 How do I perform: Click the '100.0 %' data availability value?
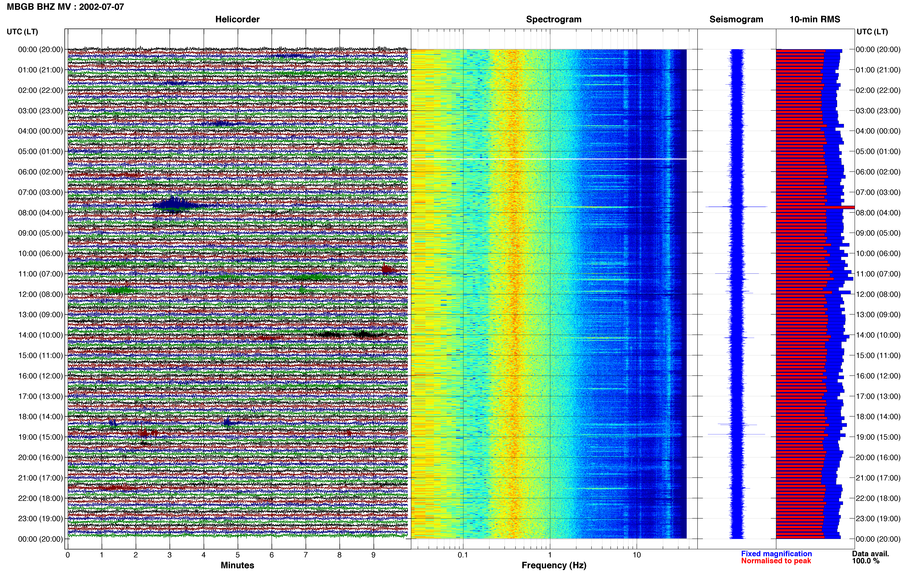click(865, 561)
